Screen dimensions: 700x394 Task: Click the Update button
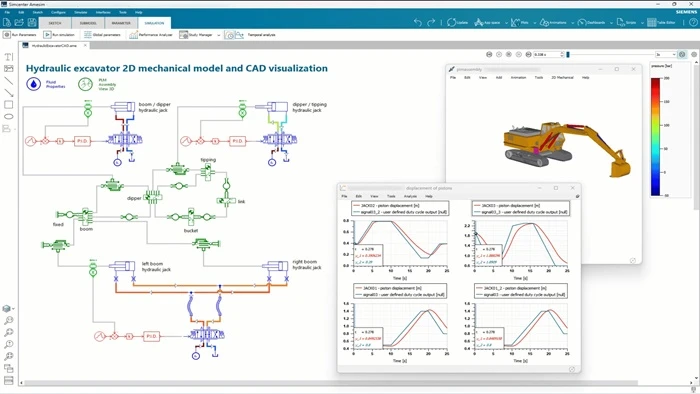click(457, 22)
